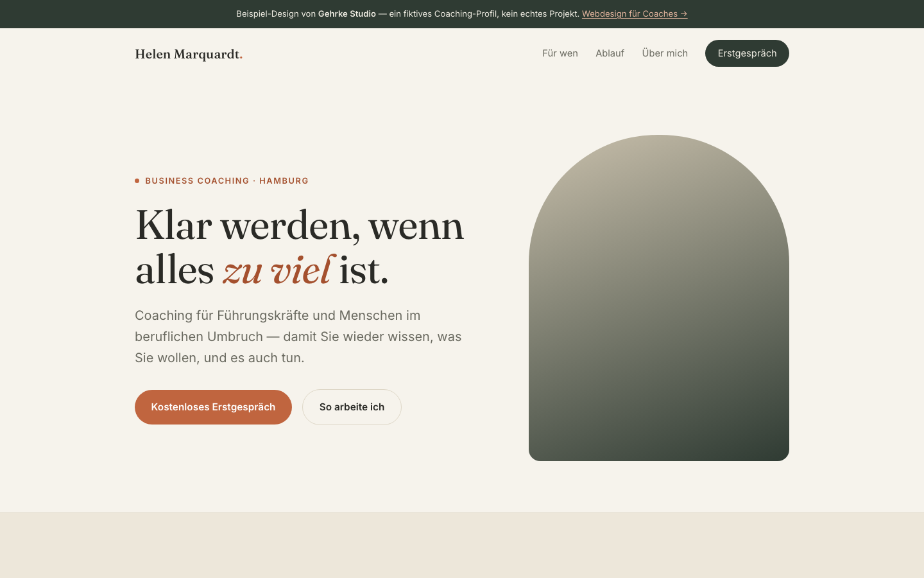The height and width of the screenshot is (578, 924).
Task: Click the dark Erstgespräch button
Action: point(747,53)
